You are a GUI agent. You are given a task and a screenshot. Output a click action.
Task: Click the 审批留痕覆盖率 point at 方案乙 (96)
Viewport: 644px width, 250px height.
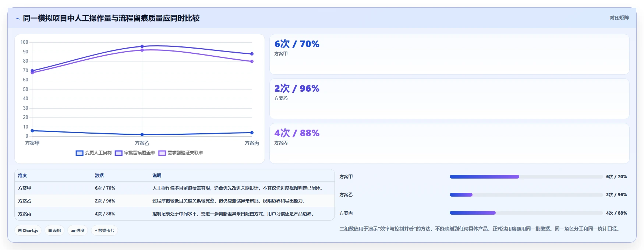point(142,46)
